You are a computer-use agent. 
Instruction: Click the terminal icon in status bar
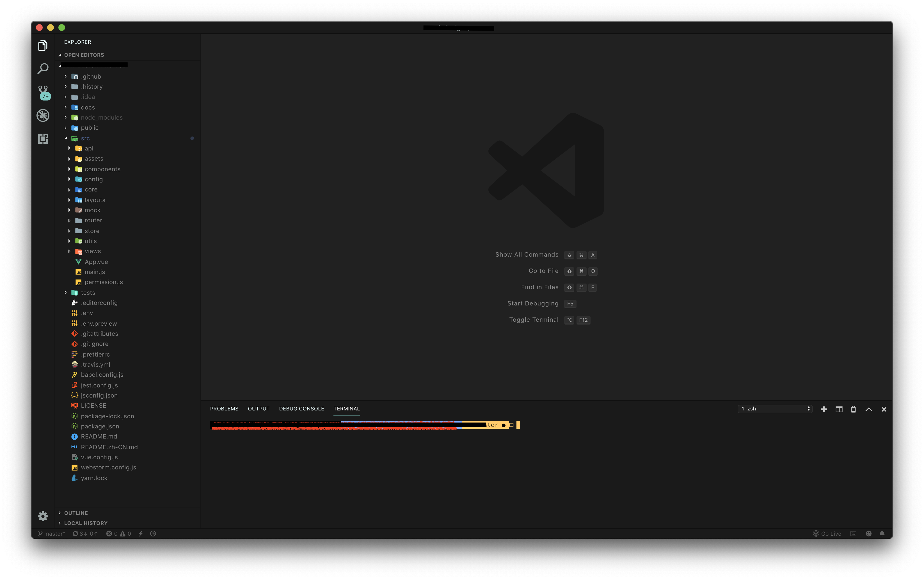(854, 534)
